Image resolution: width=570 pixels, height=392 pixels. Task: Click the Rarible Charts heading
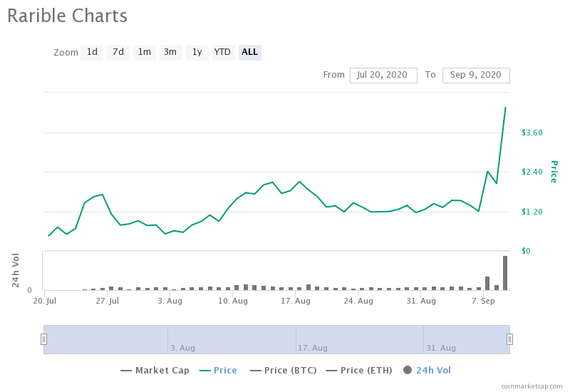click(x=67, y=16)
